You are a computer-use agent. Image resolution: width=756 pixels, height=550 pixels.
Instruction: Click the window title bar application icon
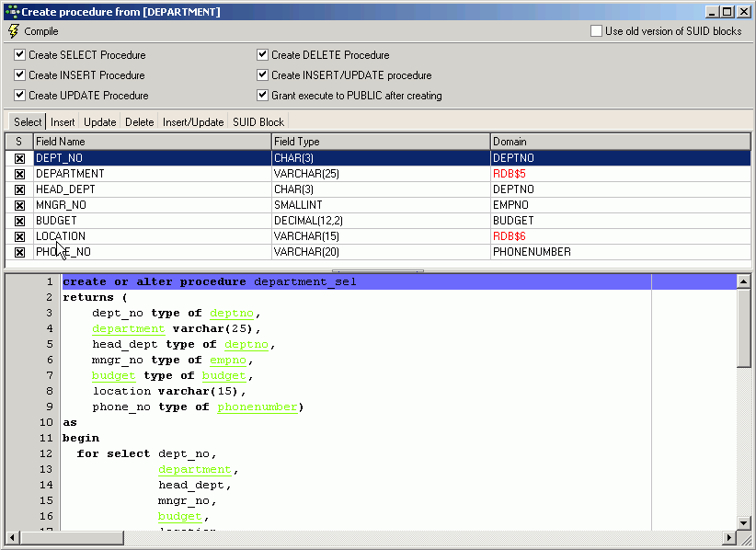pos(13,12)
